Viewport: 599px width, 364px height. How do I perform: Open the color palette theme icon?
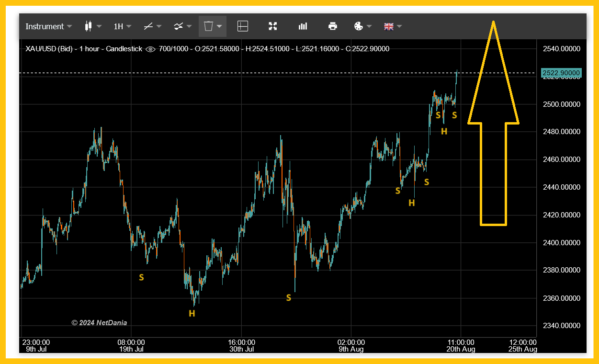[359, 26]
